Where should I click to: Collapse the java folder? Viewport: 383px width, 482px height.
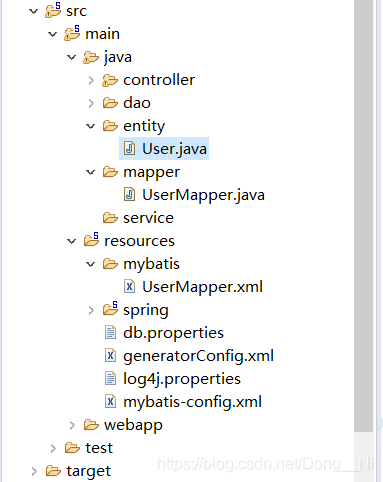pos(72,58)
